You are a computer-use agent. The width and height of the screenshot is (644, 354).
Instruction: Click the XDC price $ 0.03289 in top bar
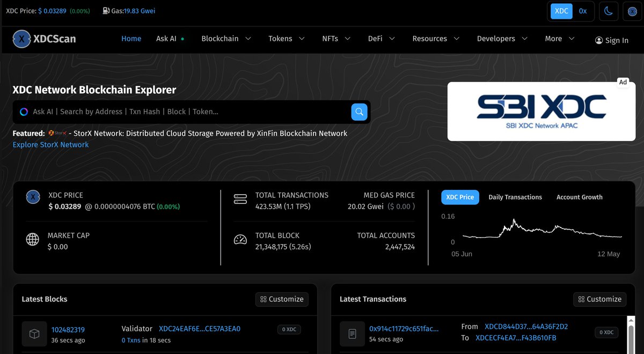pyautogui.click(x=53, y=11)
